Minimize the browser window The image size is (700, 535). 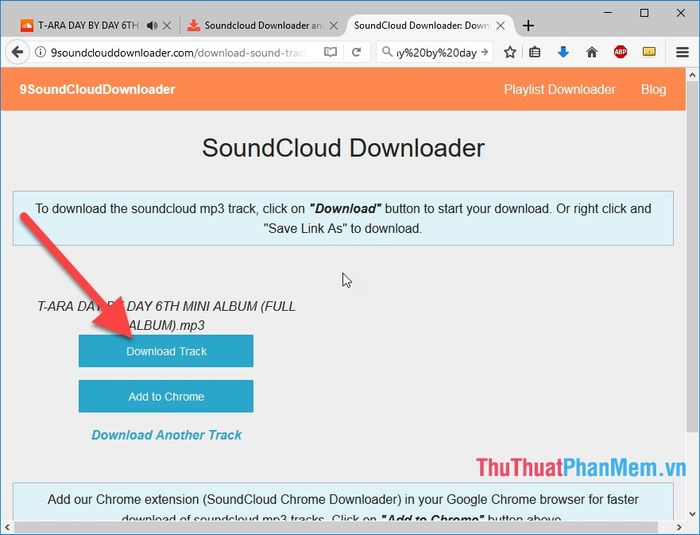pos(608,13)
